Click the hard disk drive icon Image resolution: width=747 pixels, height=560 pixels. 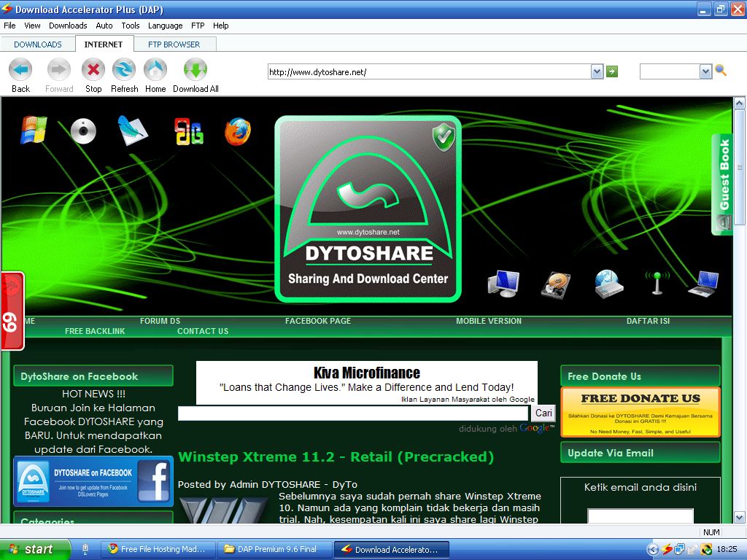(555, 285)
